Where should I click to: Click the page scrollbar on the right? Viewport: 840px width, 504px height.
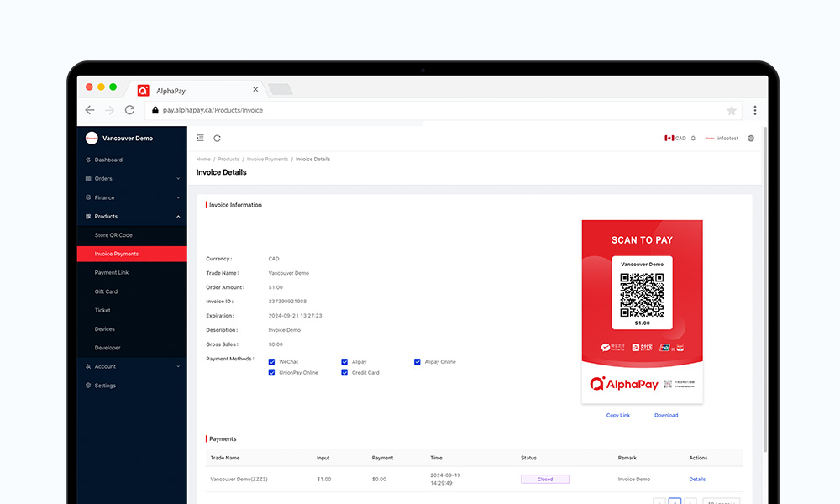765,289
